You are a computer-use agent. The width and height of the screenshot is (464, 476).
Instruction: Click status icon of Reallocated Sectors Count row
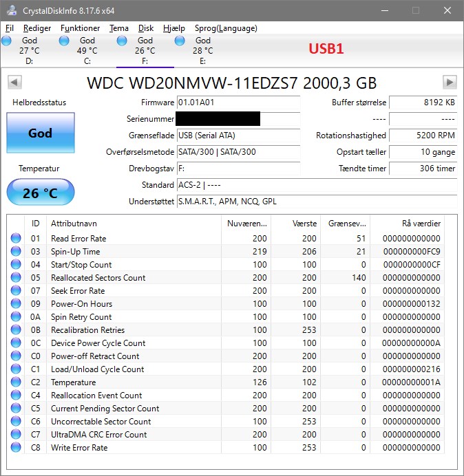(x=16, y=277)
